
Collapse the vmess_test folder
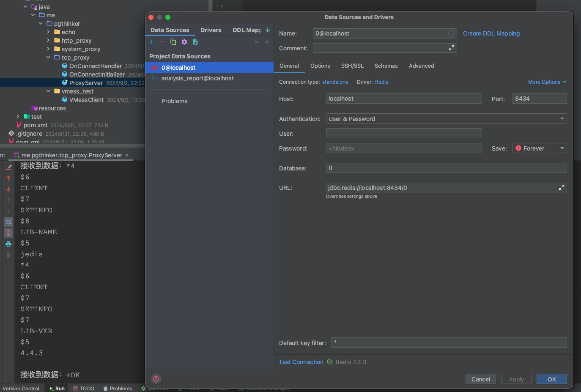(x=48, y=91)
